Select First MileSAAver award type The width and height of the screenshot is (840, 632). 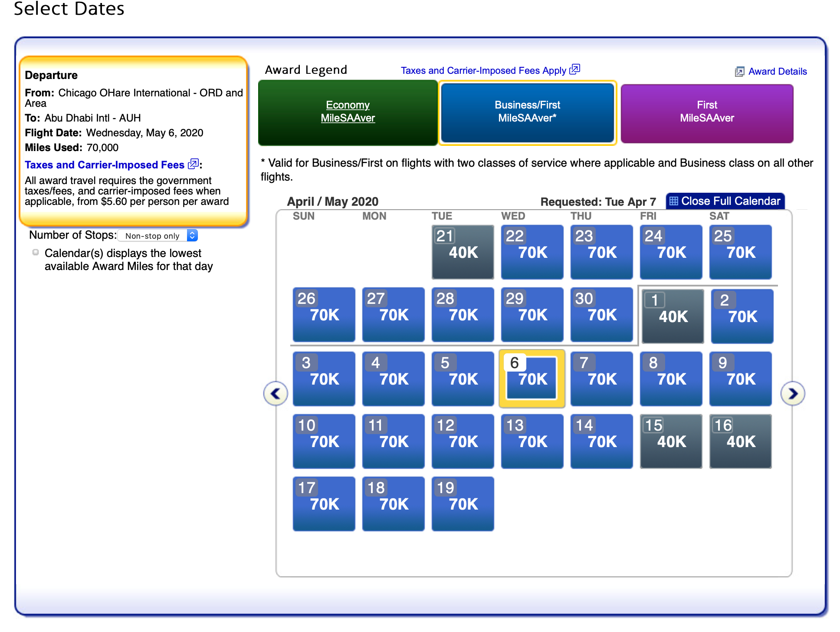(707, 114)
